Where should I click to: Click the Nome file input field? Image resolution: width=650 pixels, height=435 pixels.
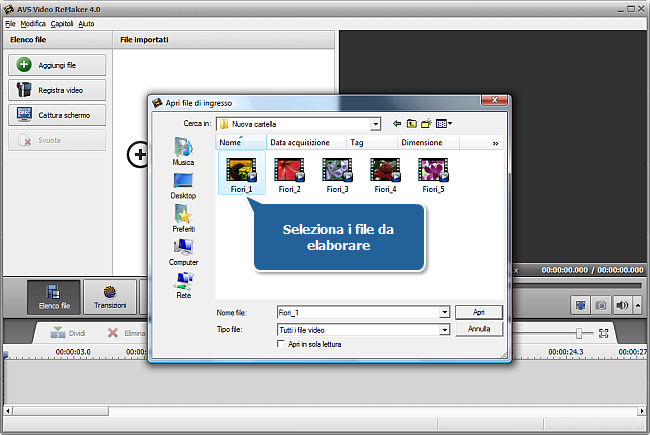click(x=358, y=312)
